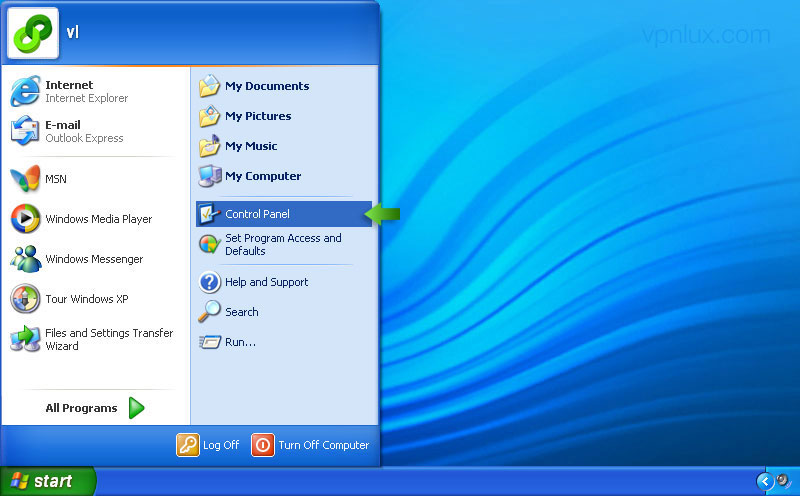Click the Outlook Express e-mail icon
Screen dimensions: 800x496
25,131
